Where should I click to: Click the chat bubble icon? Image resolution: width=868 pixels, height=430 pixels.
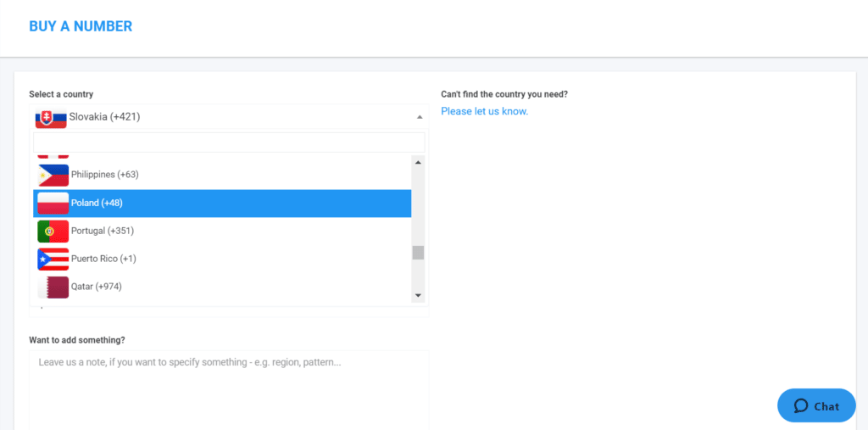(800, 406)
